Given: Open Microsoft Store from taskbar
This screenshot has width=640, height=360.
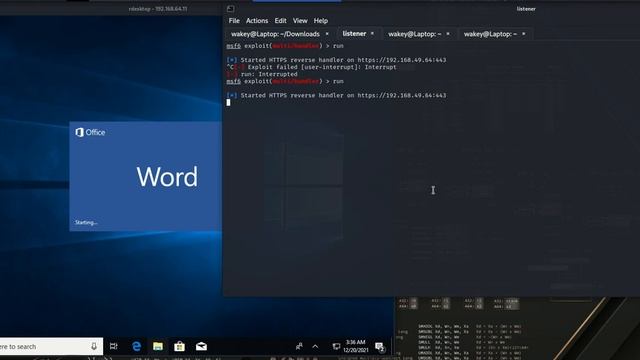Looking at the screenshot, I should pyautogui.click(x=179, y=347).
